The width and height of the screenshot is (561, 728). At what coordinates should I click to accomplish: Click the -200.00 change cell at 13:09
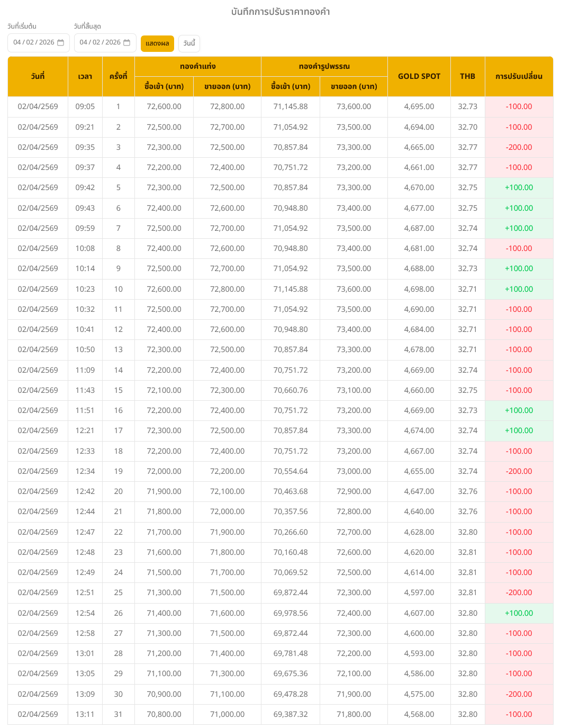519,694
